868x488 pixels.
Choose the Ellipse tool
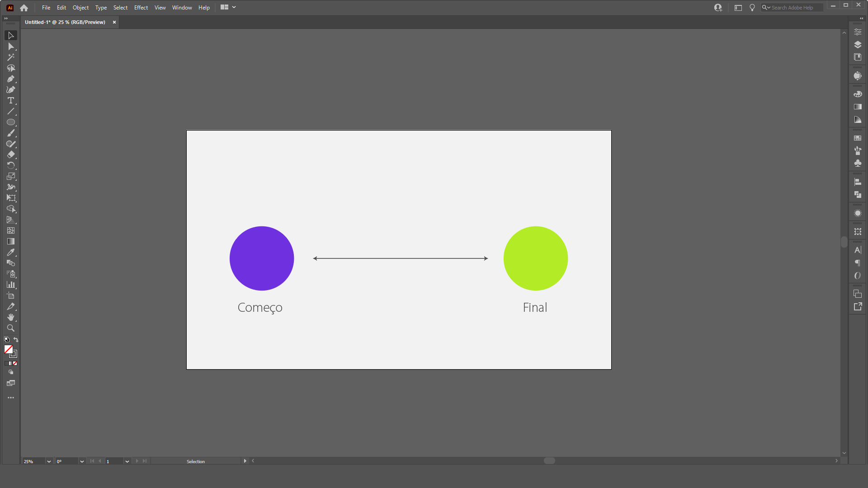click(11, 122)
